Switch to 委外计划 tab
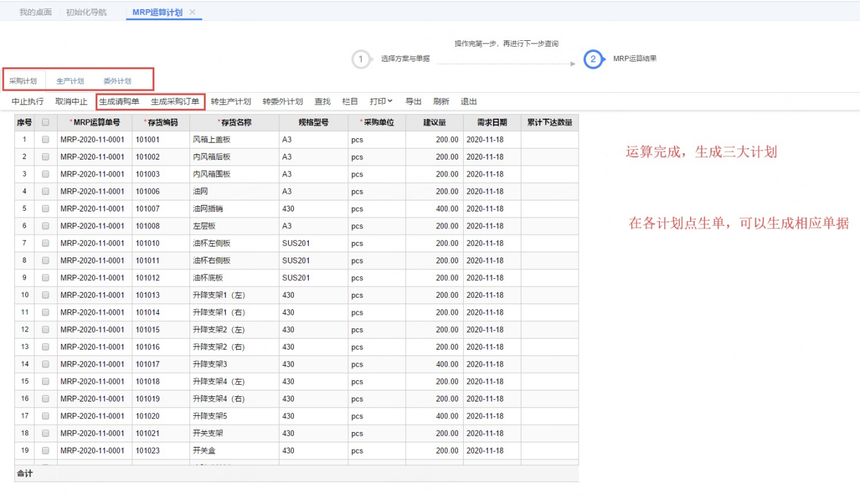Image resolution: width=860 pixels, height=504 pixels. click(117, 81)
